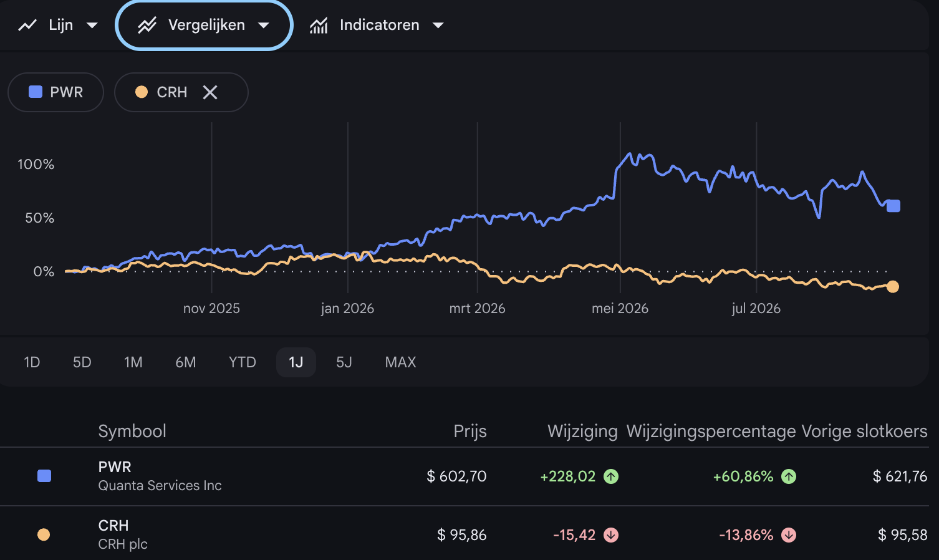
Task: Click the mrt 2026 axis label
Action: pos(478,309)
